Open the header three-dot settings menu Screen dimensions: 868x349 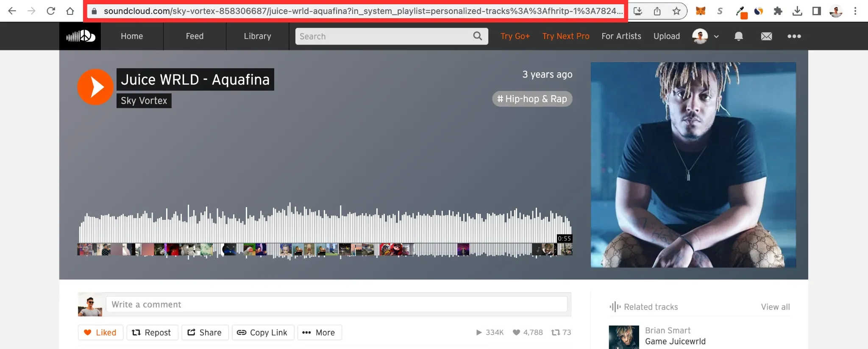tap(794, 36)
